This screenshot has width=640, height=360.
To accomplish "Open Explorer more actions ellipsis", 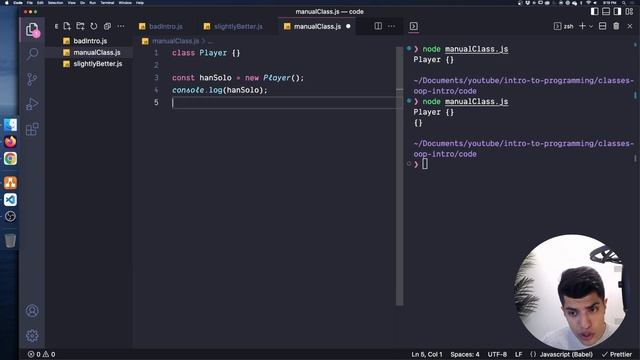I will pyautogui.click(x=121, y=26).
